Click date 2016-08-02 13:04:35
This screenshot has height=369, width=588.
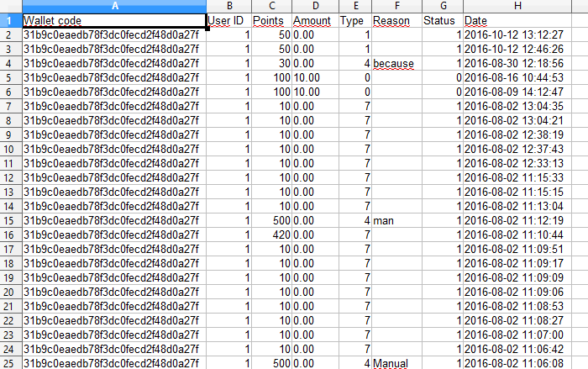point(517,106)
